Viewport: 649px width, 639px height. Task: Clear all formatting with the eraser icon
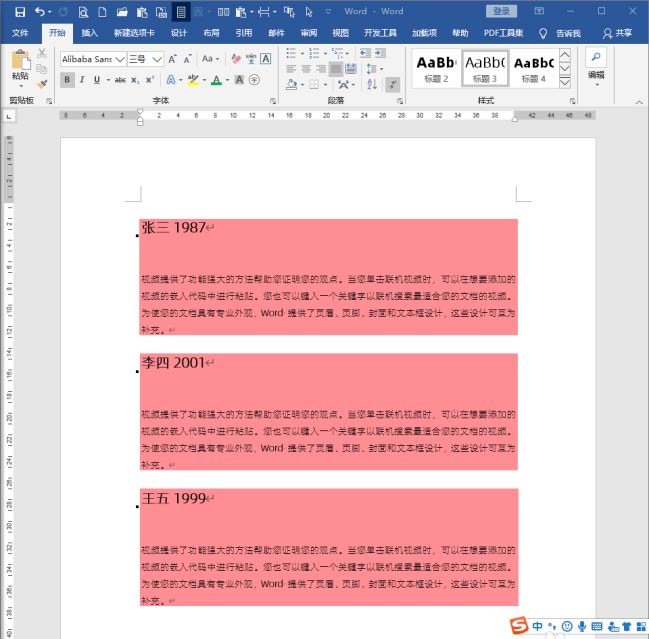(236, 59)
